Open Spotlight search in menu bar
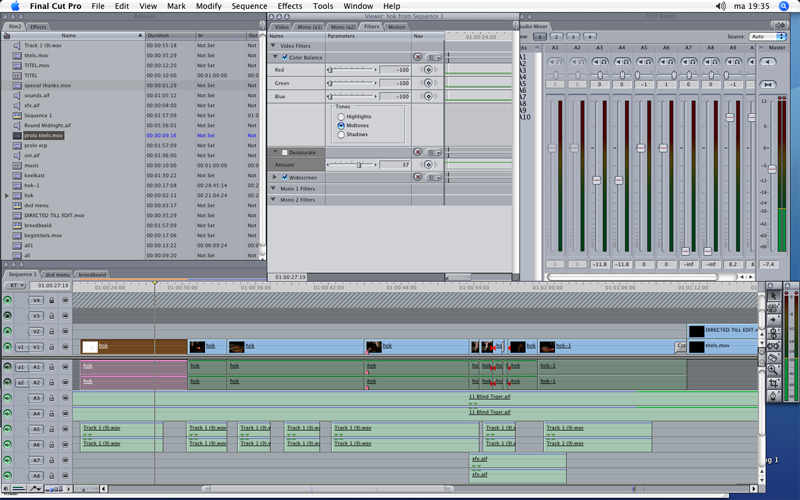Viewport: 800px width, 500px height. coord(784,6)
